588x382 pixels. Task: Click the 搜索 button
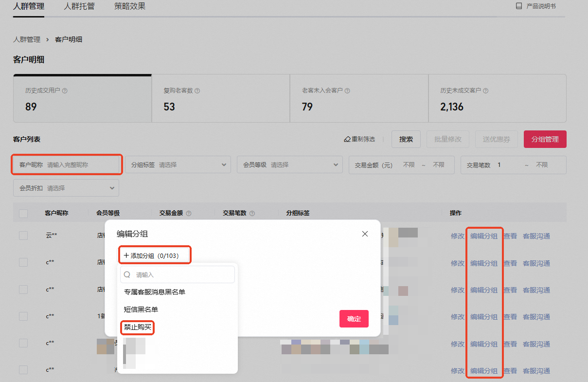(406, 139)
